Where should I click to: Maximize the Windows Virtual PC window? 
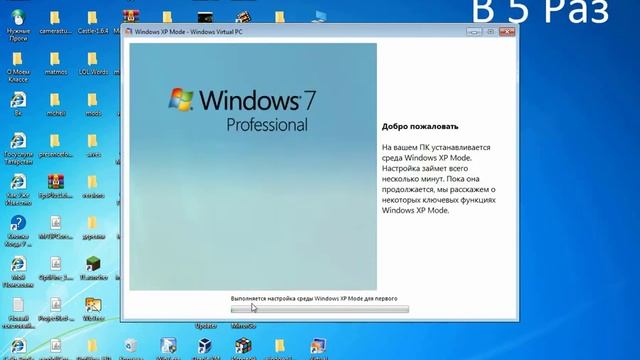point(490,31)
